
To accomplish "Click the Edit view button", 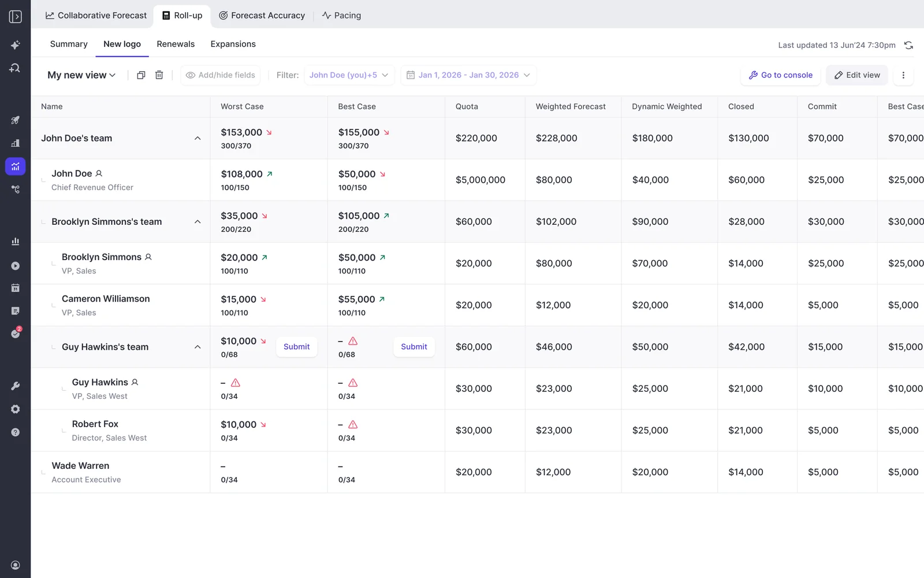I will 857,75.
